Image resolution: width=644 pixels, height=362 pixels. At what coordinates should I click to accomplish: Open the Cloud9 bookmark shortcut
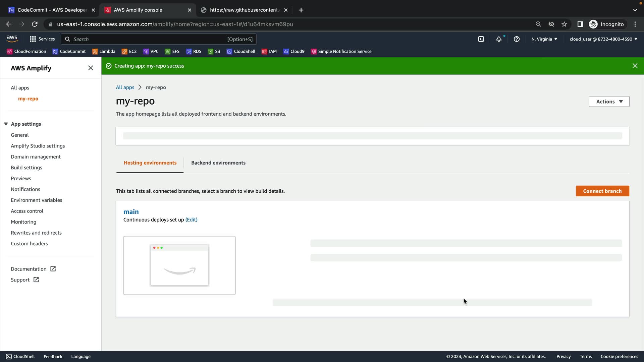coord(294,51)
